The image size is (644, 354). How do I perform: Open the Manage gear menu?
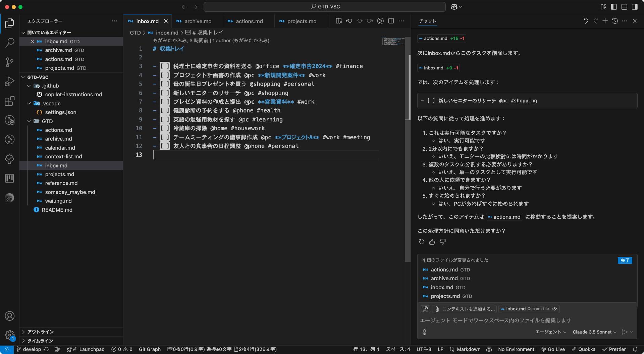(x=10, y=335)
